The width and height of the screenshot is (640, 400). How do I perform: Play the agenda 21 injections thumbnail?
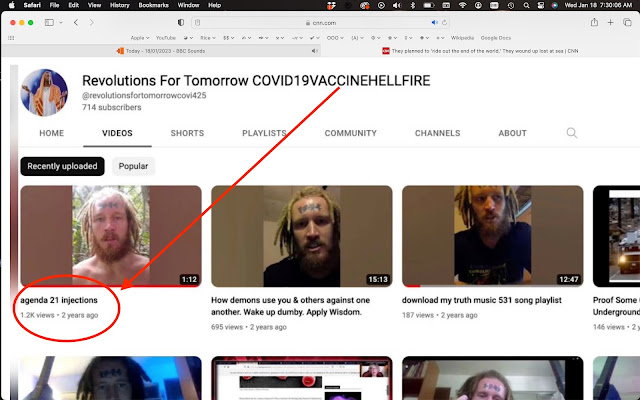pyautogui.click(x=111, y=236)
